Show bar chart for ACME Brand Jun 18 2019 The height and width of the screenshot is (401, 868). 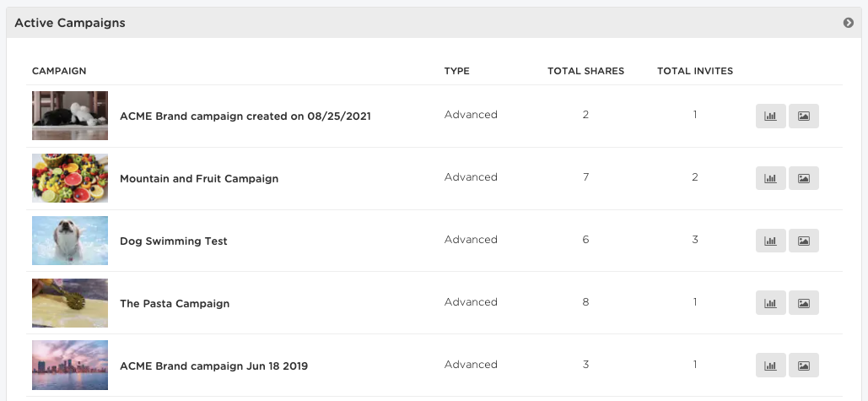(x=771, y=366)
